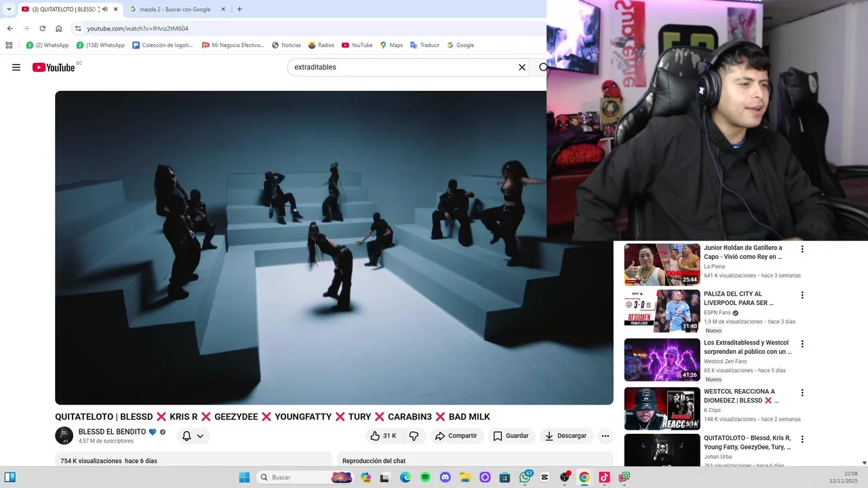Open Microsoft Edge from the taskbar
The width and height of the screenshot is (868, 488).
[406, 477]
